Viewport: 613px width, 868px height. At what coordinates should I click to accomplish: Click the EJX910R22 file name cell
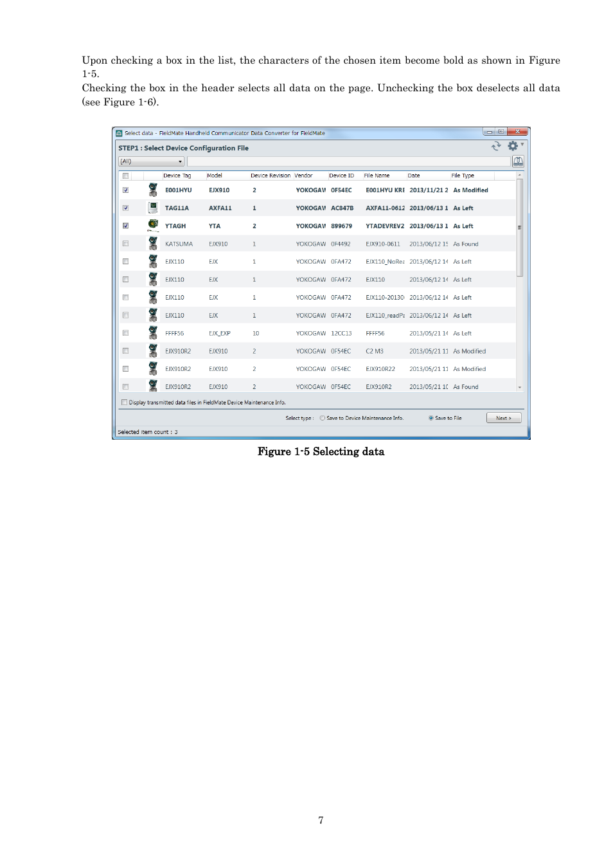(x=380, y=369)
